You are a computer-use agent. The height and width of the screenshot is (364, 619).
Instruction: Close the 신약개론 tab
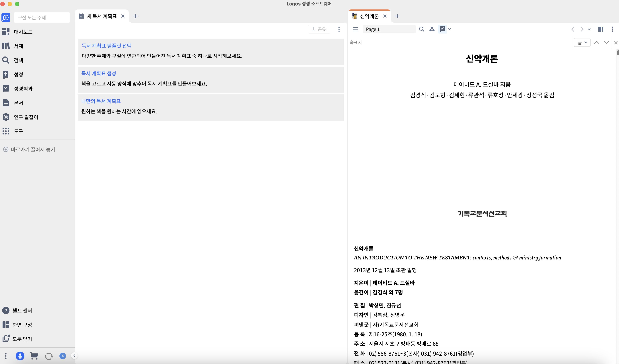(x=385, y=16)
